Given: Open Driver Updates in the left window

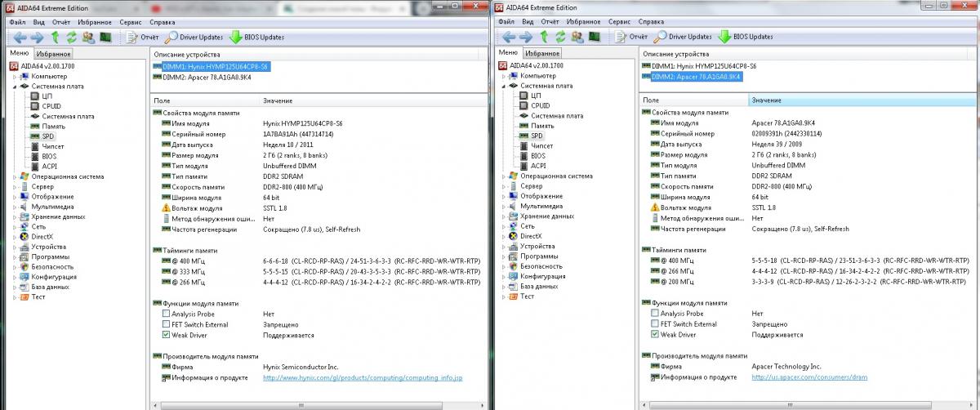Looking at the screenshot, I should click(194, 37).
